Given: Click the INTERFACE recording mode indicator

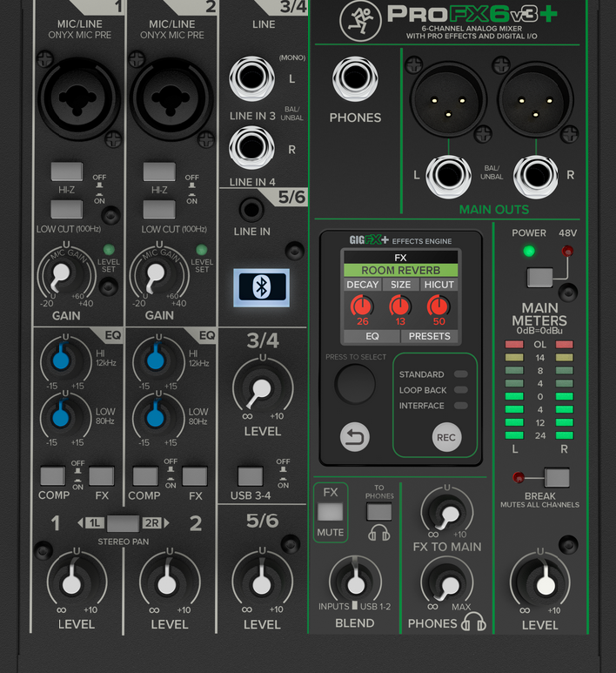Looking at the screenshot, I should (461, 406).
